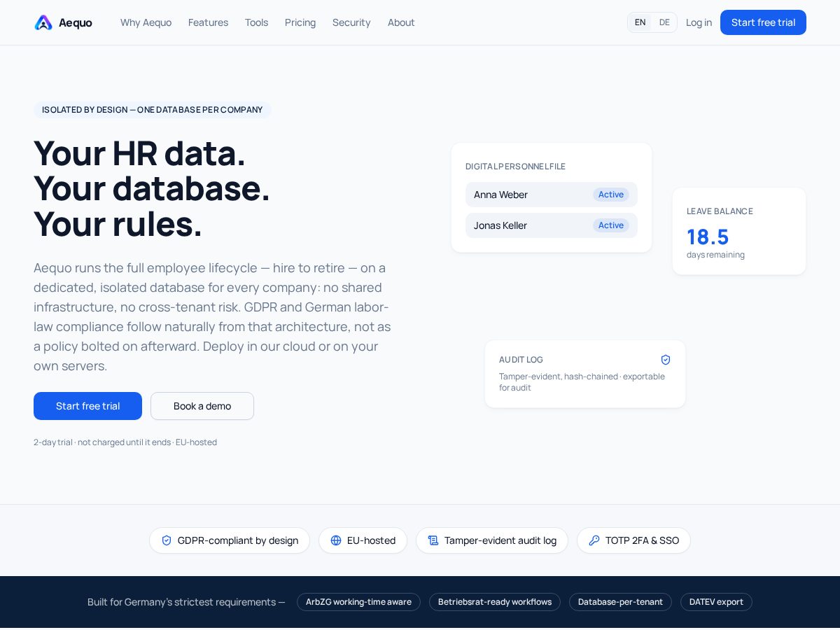Open the Why Aequo nav item
This screenshot has height=630, width=840.
tap(146, 22)
